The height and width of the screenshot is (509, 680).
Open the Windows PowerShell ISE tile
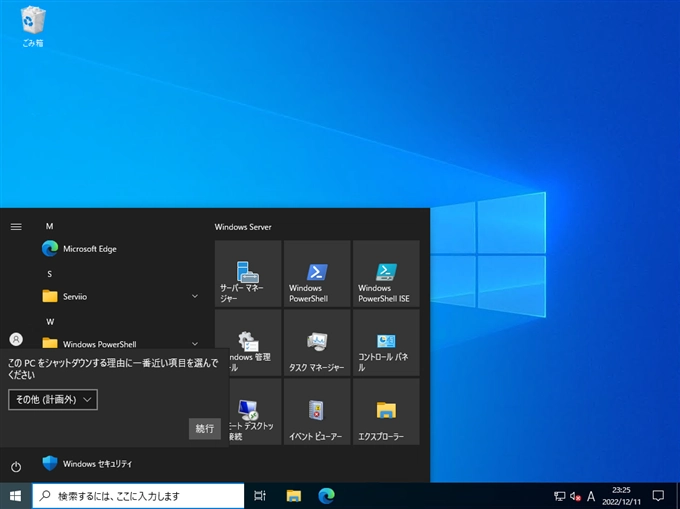(x=386, y=273)
